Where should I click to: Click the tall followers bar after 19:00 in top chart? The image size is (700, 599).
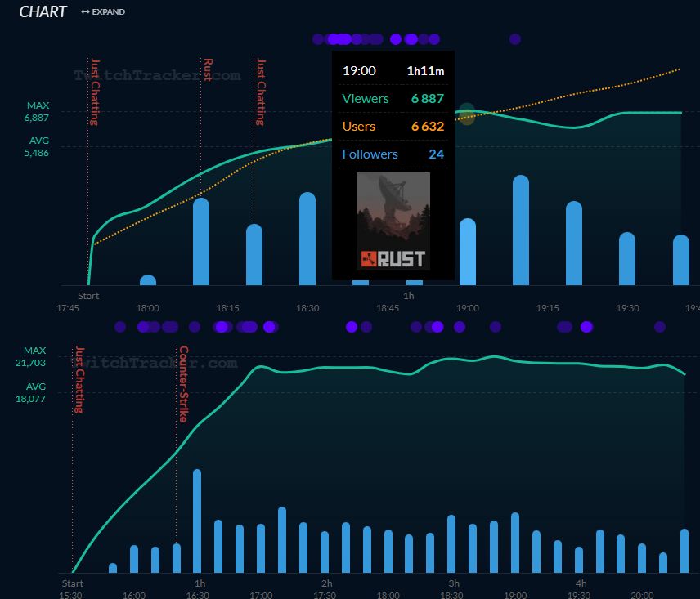(x=521, y=230)
